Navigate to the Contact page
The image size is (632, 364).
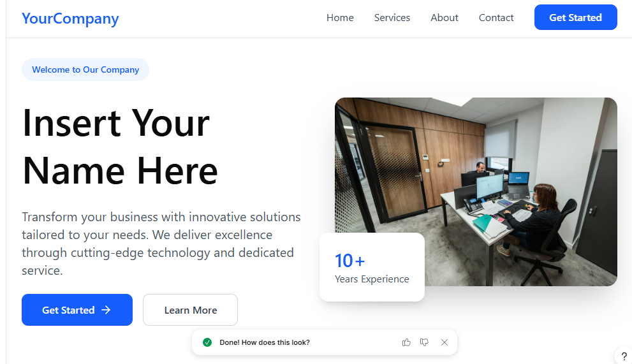click(x=496, y=18)
